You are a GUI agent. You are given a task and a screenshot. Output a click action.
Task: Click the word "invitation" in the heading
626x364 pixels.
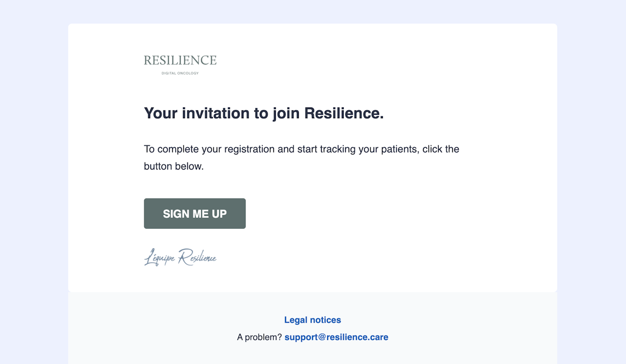click(216, 113)
